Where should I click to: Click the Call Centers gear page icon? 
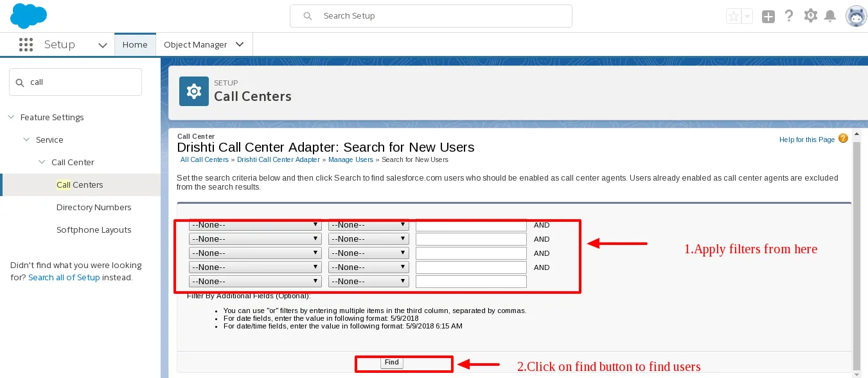pos(193,91)
